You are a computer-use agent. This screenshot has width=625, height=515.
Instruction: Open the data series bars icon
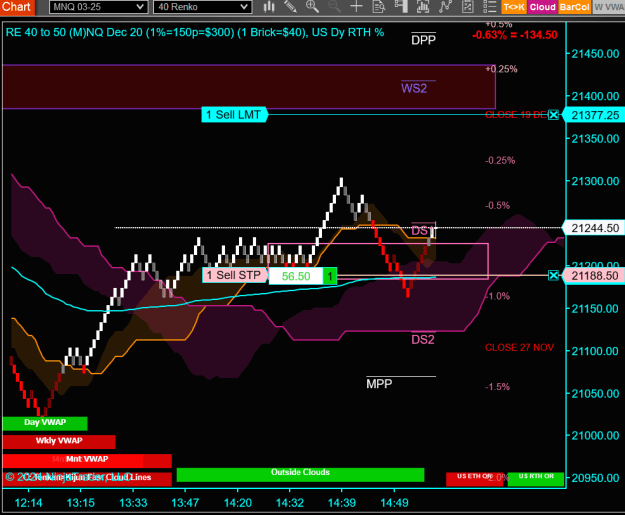click(423, 6)
